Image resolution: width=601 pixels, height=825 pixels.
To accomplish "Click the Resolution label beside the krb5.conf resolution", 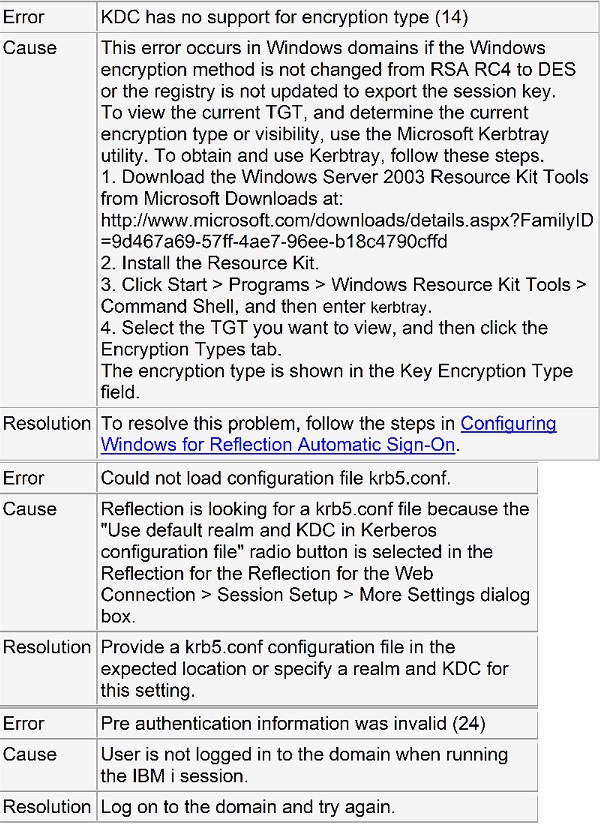I will click(x=47, y=647).
